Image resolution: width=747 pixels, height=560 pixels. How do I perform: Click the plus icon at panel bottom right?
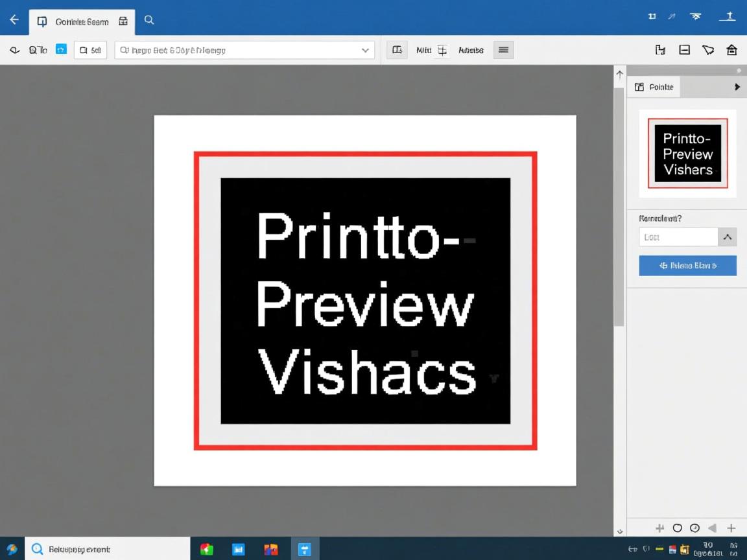(731, 528)
